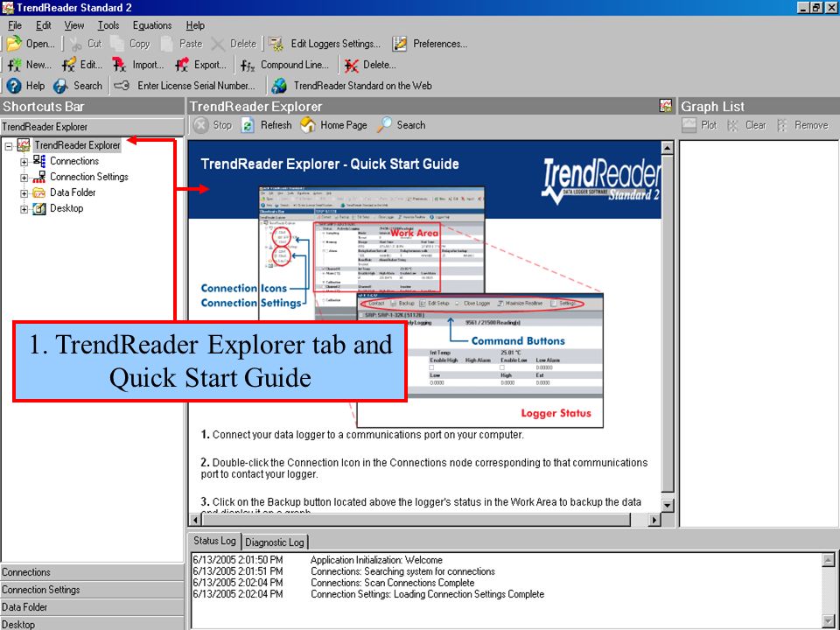Click the Quick Start Guide scroll up arrow
The height and width of the screenshot is (630, 840).
[x=668, y=148]
